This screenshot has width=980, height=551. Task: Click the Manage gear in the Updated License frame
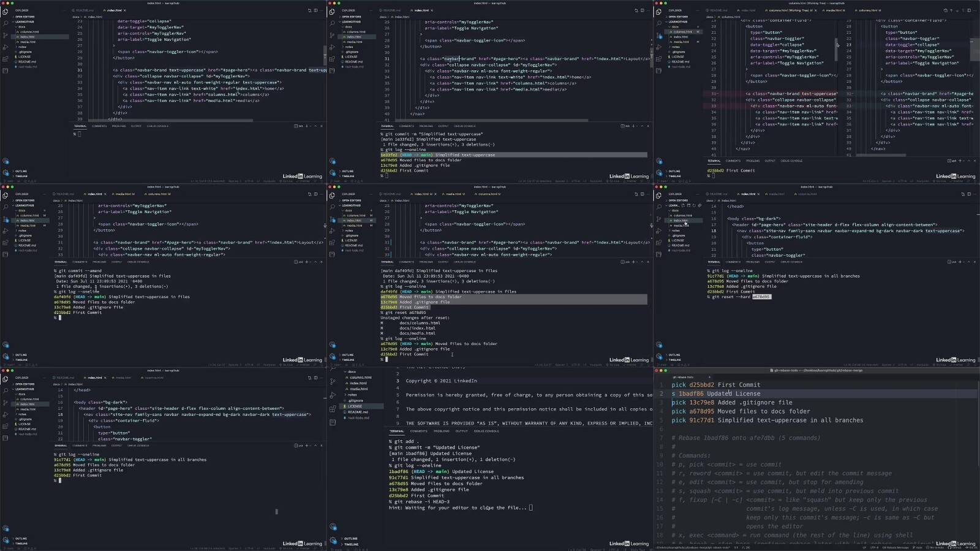(333, 541)
